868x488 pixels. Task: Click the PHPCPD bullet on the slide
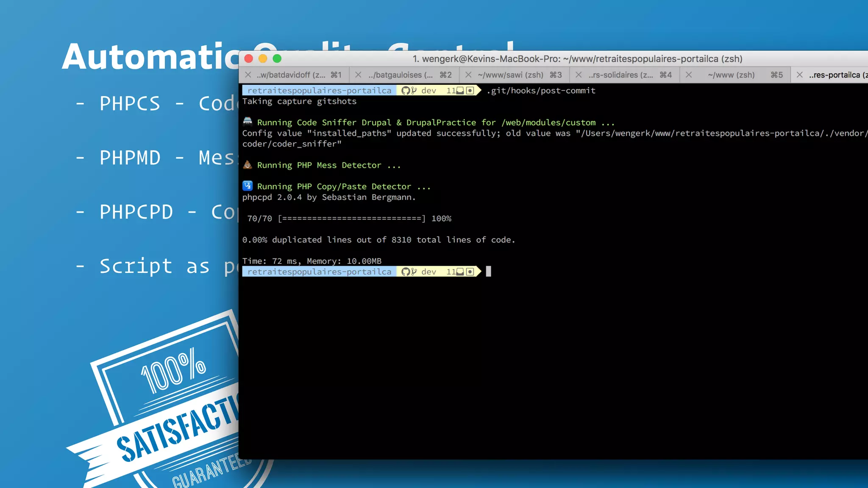click(157, 212)
